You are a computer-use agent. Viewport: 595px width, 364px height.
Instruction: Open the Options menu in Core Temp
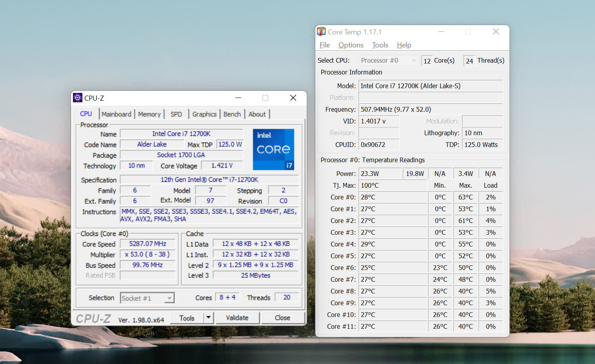tap(351, 45)
